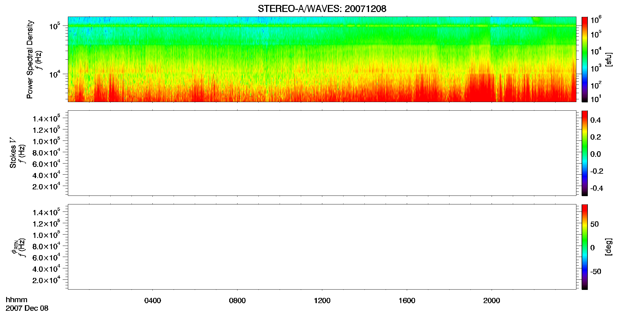Click the degrees colorbar gradient
This screenshot has width=644, height=332.
coord(584,247)
